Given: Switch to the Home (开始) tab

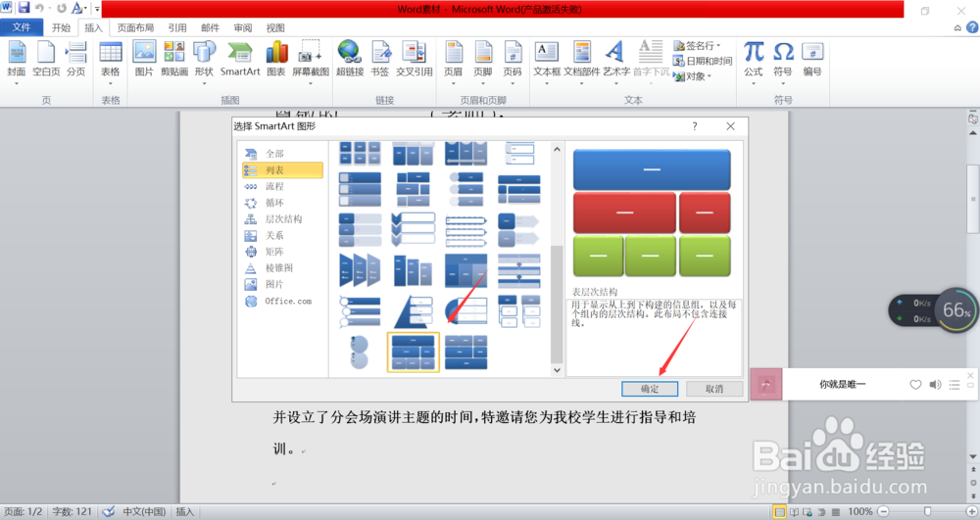Looking at the screenshot, I should coord(61,27).
